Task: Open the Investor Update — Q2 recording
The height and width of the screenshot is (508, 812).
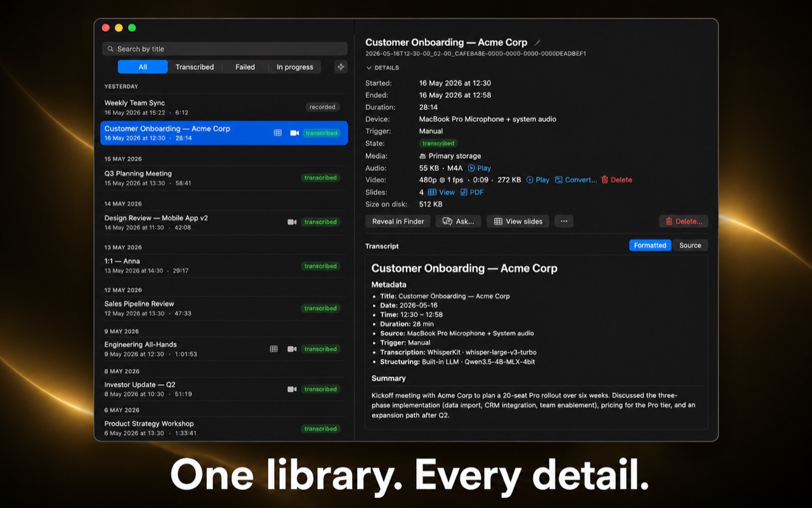Action: pos(225,389)
